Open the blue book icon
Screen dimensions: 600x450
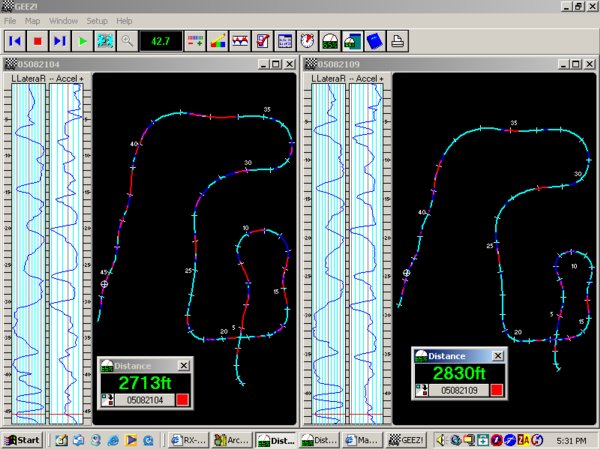tap(375, 41)
